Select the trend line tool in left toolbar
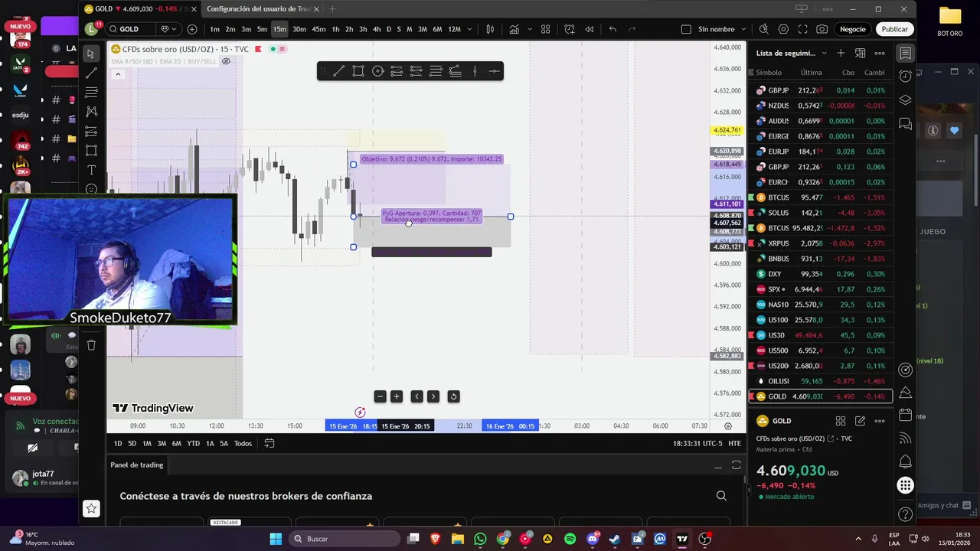 coord(91,73)
